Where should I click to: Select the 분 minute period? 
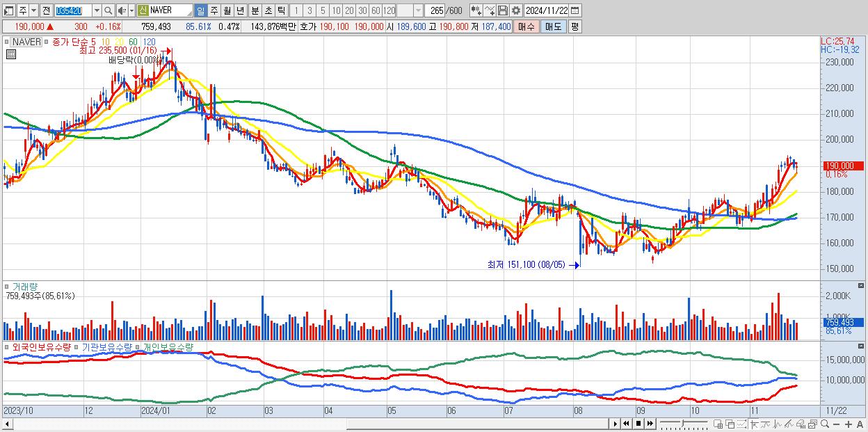(x=255, y=10)
